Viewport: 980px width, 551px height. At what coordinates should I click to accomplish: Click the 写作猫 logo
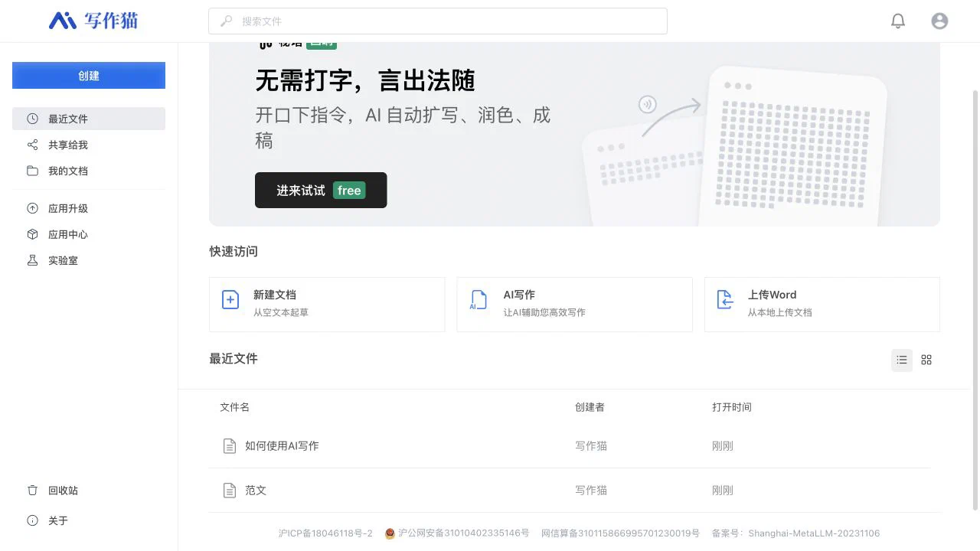click(x=93, y=21)
